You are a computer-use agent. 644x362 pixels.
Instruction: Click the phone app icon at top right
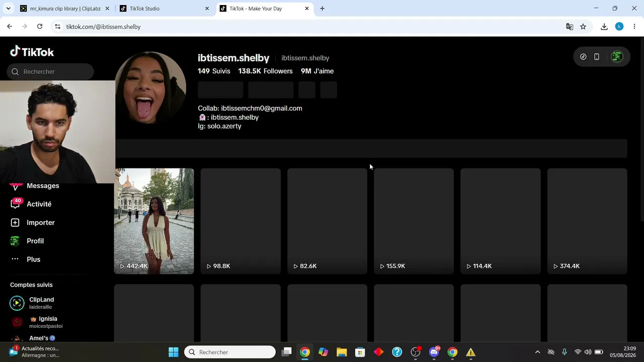point(597,57)
